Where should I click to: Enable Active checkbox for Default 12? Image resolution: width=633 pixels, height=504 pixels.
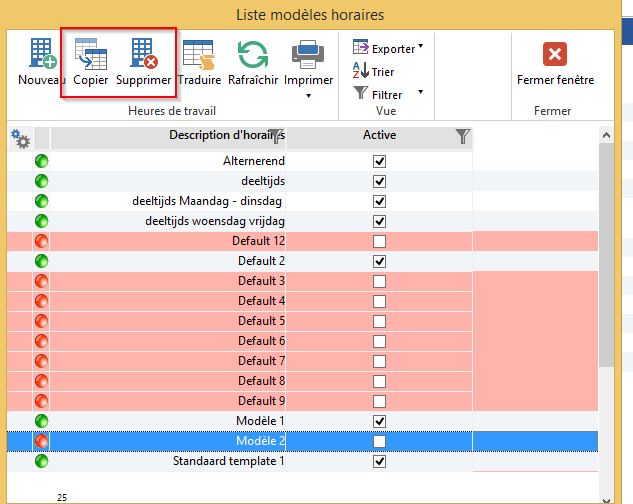(x=379, y=241)
